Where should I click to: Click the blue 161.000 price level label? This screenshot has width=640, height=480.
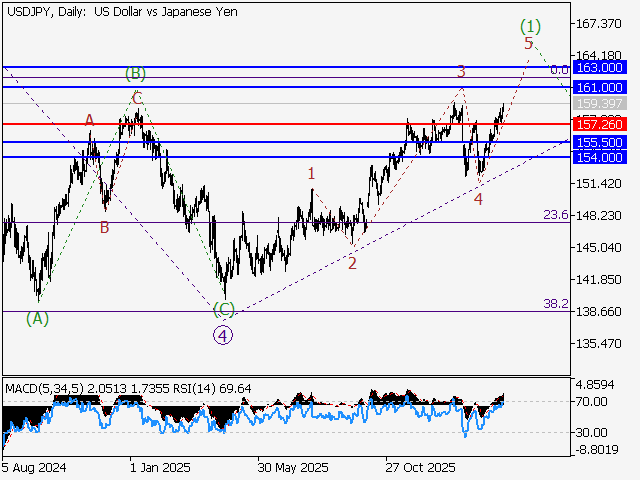(600, 87)
